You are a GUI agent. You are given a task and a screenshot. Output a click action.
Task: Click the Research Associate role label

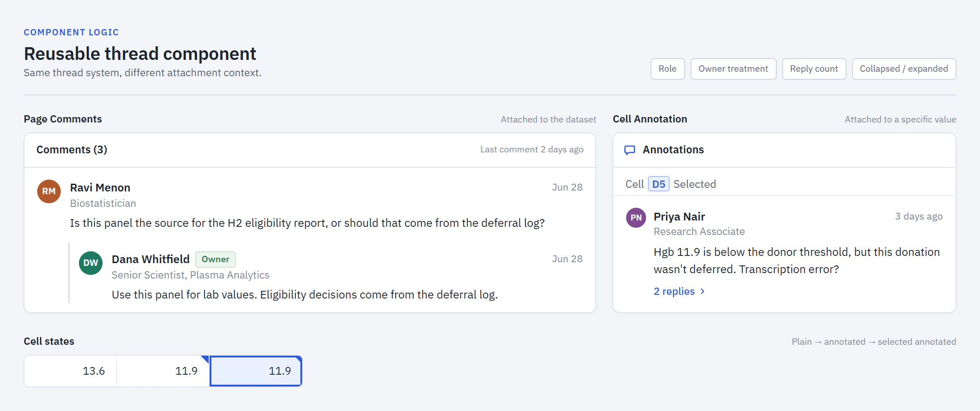699,232
